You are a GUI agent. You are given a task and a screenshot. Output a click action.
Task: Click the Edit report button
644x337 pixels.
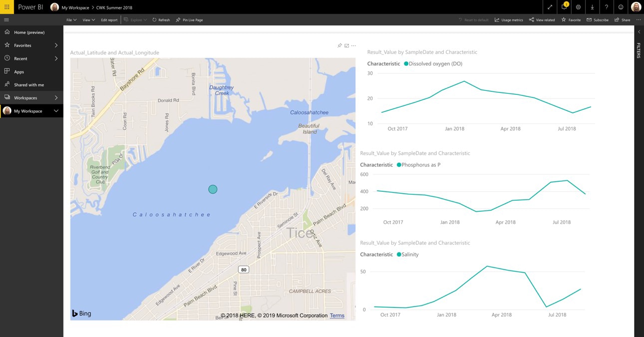tap(109, 20)
